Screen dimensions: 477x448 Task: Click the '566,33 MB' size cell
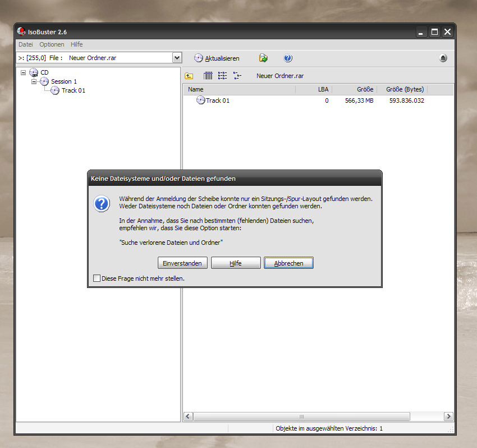[359, 100]
